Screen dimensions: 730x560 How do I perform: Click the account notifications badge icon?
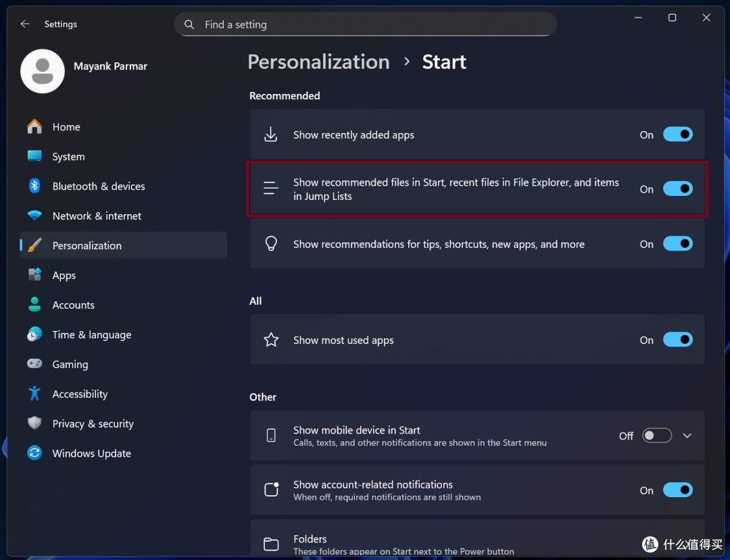(272, 489)
